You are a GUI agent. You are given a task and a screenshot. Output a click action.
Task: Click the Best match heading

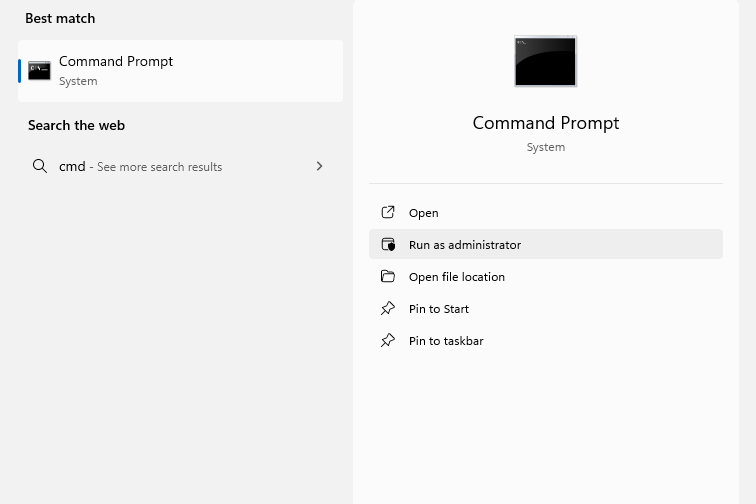point(60,19)
